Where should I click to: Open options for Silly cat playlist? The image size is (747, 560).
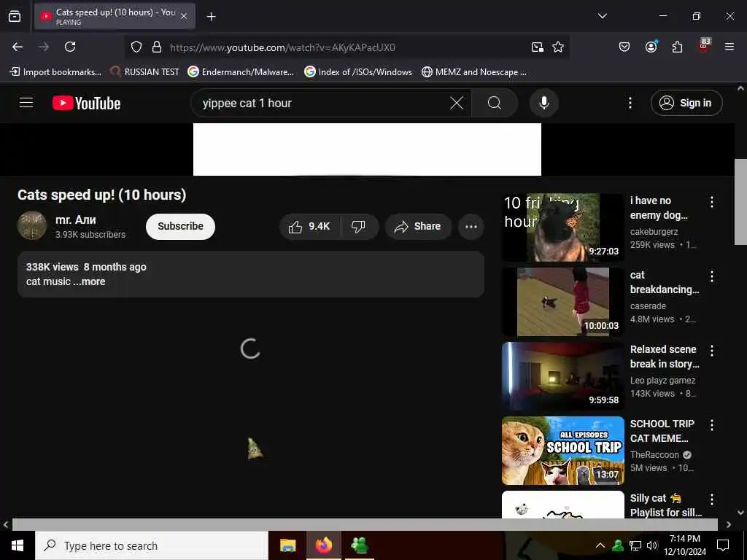[x=712, y=499]
